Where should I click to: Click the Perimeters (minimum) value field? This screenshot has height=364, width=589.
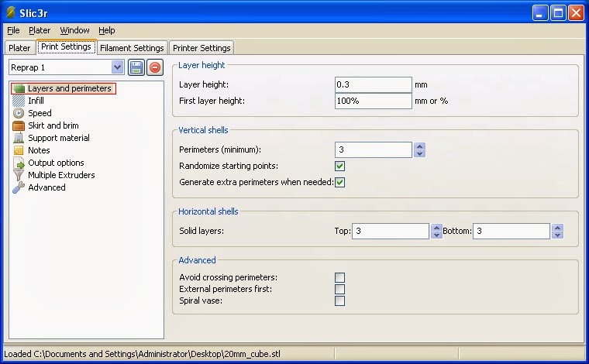click(374, 149)
